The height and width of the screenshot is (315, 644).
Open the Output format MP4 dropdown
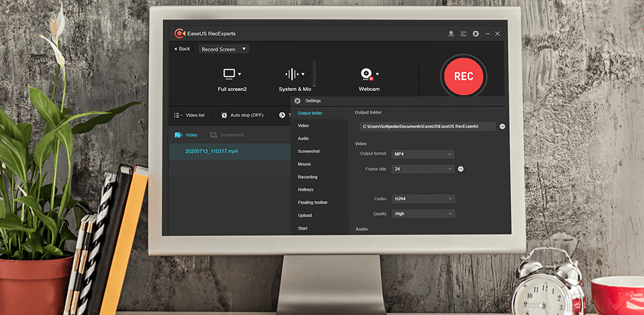coord(423,154)
